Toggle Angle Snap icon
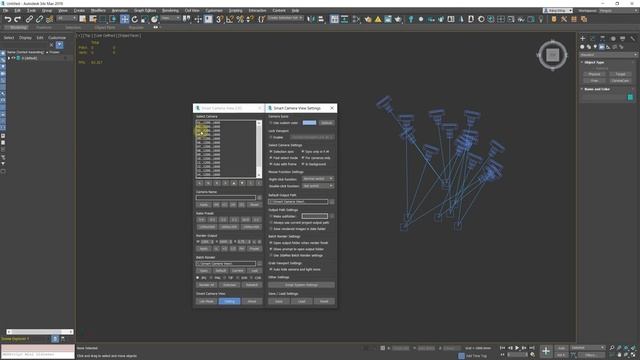640x360 pixels. point(230,19)
